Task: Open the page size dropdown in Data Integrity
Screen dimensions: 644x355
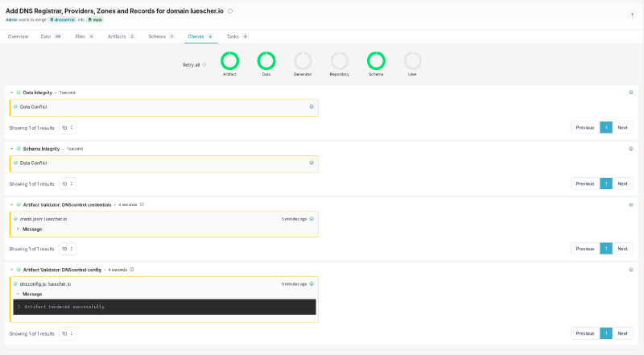Action: pos(68,128)
